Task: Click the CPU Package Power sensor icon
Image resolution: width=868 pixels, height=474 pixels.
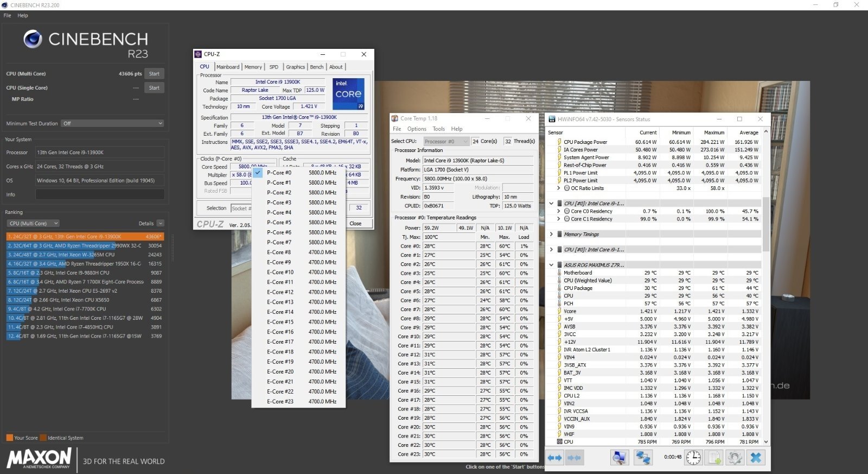Action: tap(559, 142)
